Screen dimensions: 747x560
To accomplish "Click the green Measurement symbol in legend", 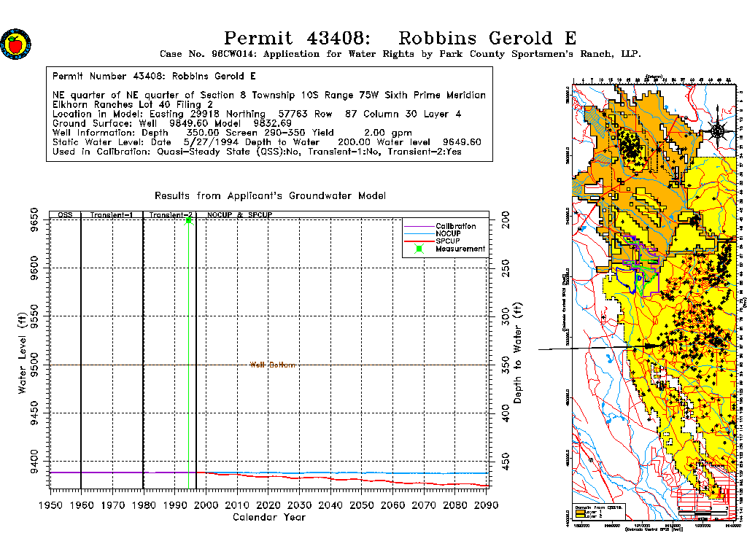I will tap(419, 249).
